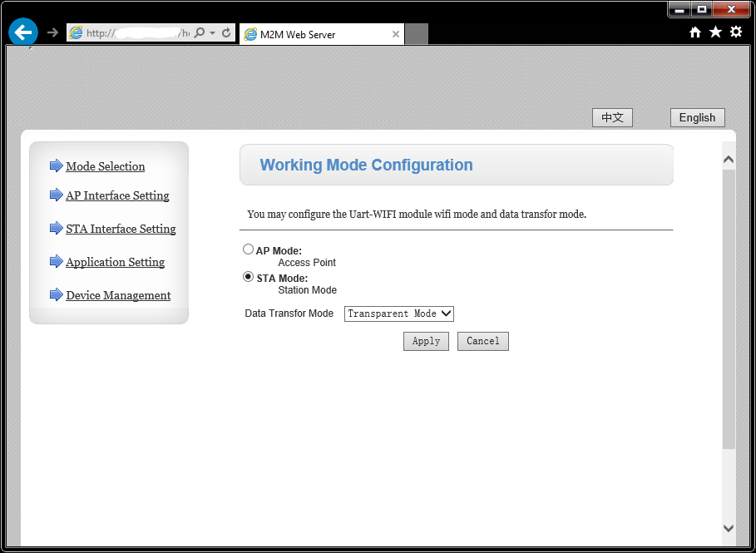Switch language to English

[x=697, y=118]
